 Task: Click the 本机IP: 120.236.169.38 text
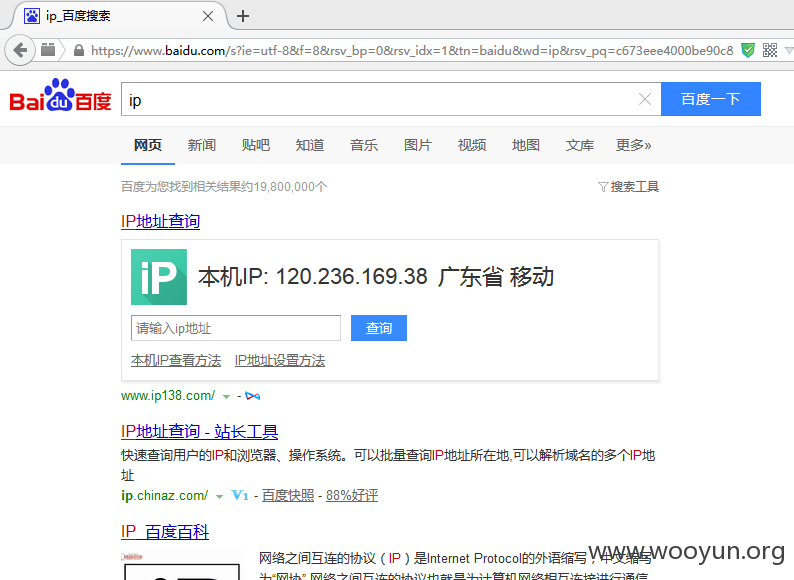click(313, 277)
